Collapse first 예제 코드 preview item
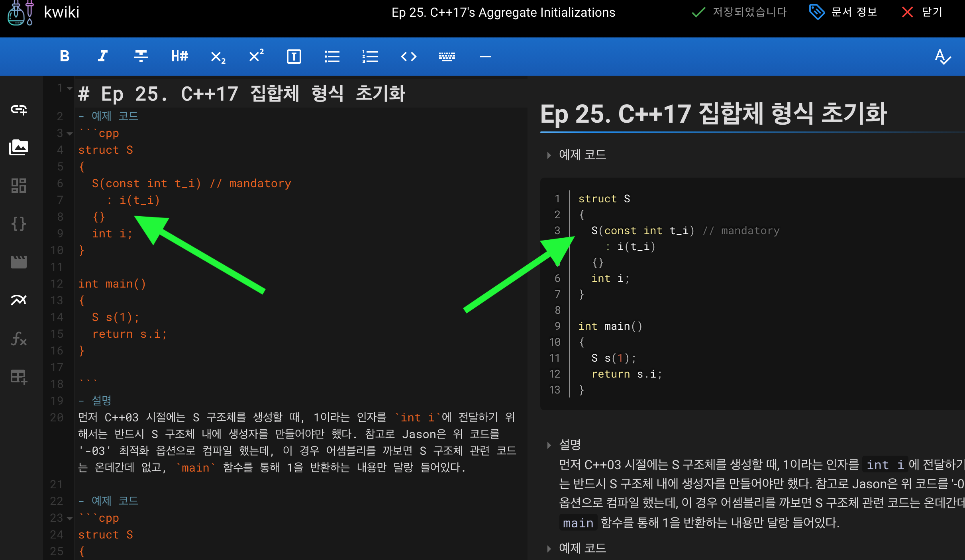 (x=549, y=155)
